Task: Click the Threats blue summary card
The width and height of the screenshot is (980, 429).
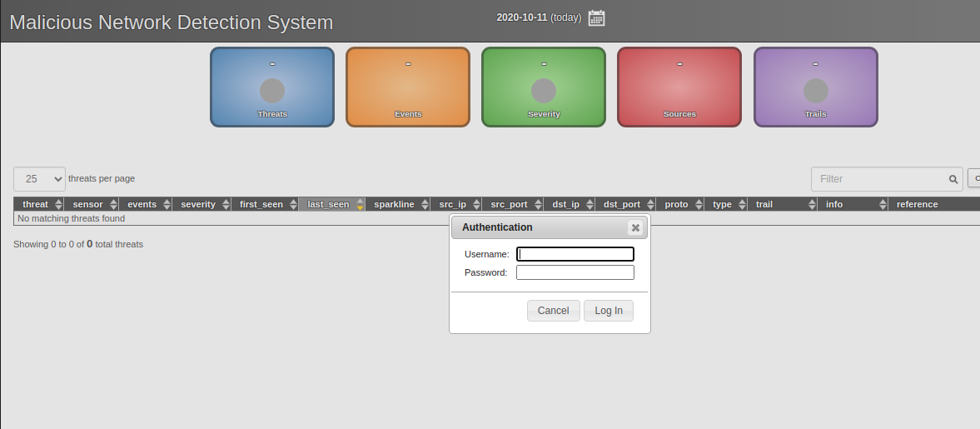Action: 272,87
